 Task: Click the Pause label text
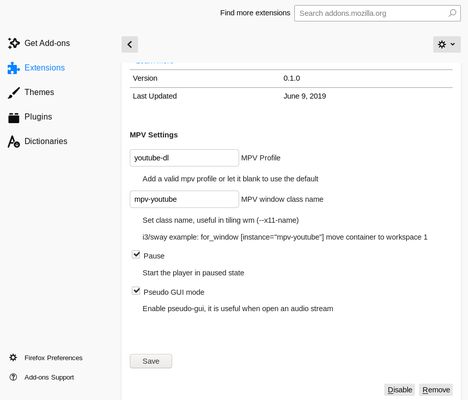coord(154,256)
